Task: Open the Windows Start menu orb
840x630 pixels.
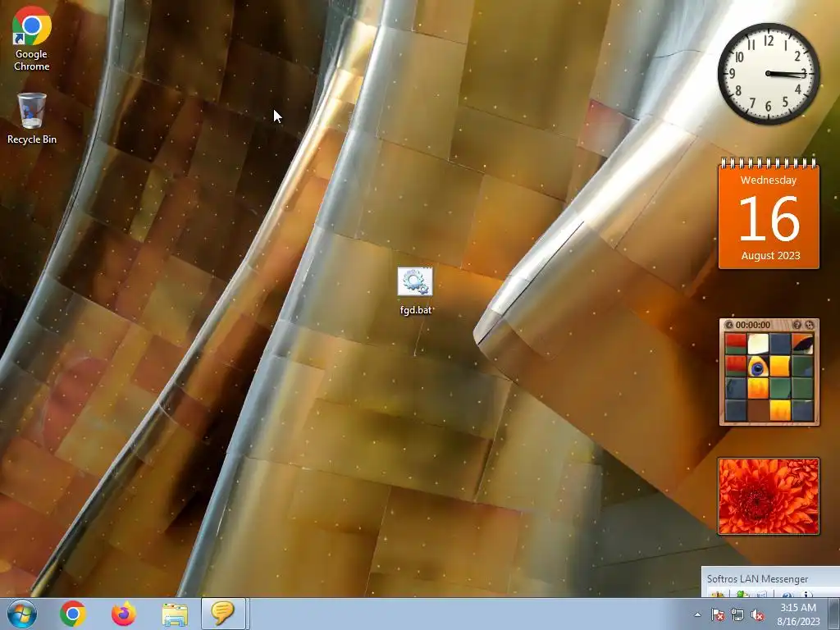Action: (x=22, y=614)
